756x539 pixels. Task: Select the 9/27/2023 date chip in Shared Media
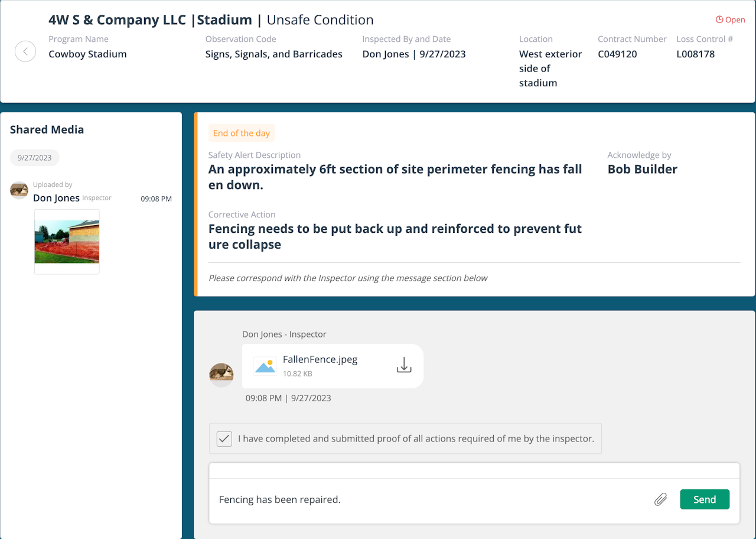point(35,158)
